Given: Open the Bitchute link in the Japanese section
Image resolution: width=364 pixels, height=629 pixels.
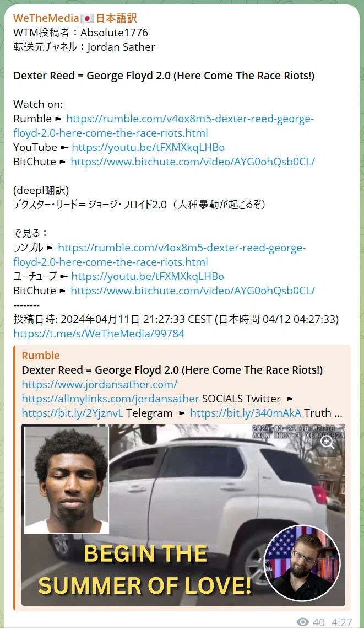Looking at the screenshot, I should (192, 291).
